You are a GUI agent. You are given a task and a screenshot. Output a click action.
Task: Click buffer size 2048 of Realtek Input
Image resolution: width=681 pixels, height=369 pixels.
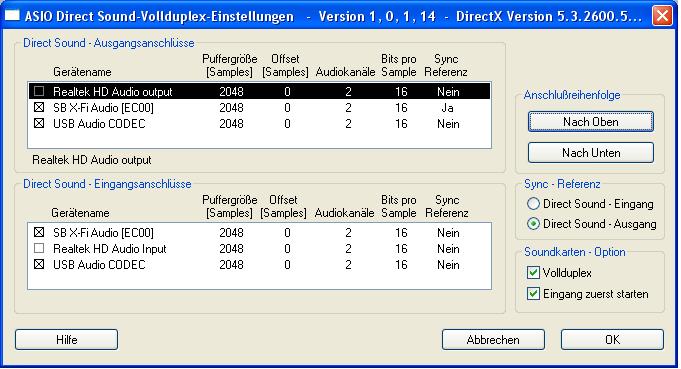(231, 249)
